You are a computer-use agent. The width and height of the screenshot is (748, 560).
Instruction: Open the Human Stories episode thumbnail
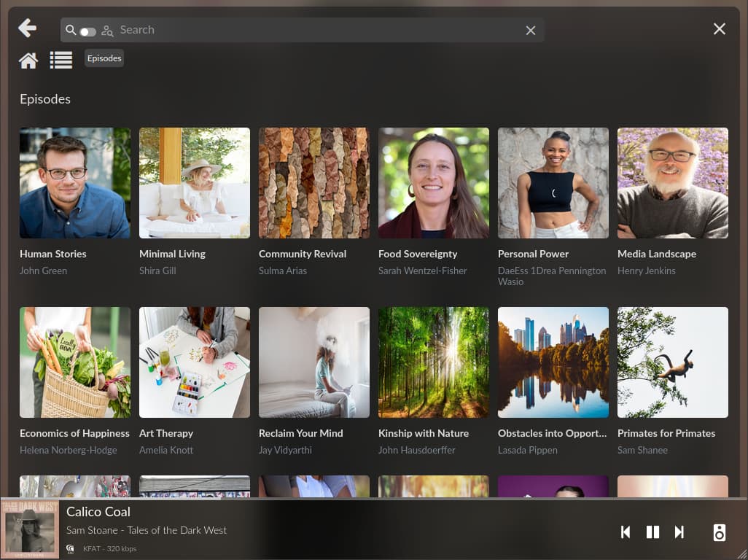(75, 183)
